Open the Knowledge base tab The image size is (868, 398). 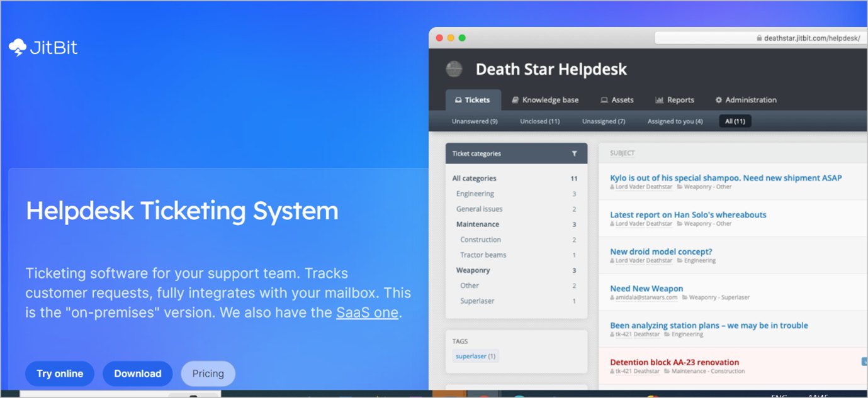[x=544, y=100]
